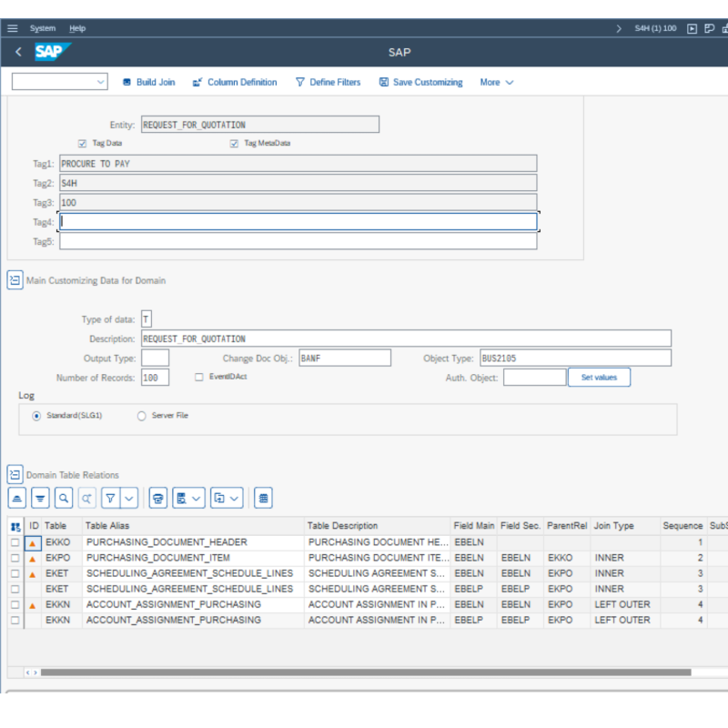
Task: Click the layout grid icon in toolbar
Action: [263, 498]
